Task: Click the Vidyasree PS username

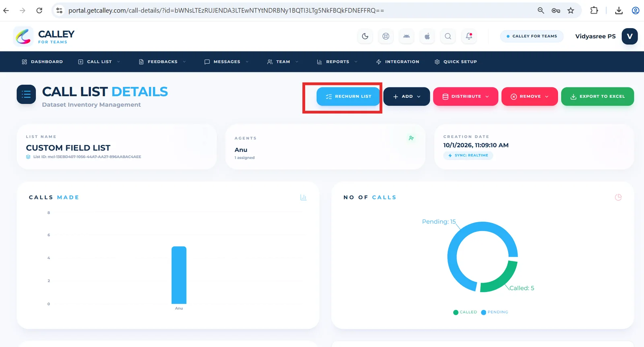Action: pos(595,36)
